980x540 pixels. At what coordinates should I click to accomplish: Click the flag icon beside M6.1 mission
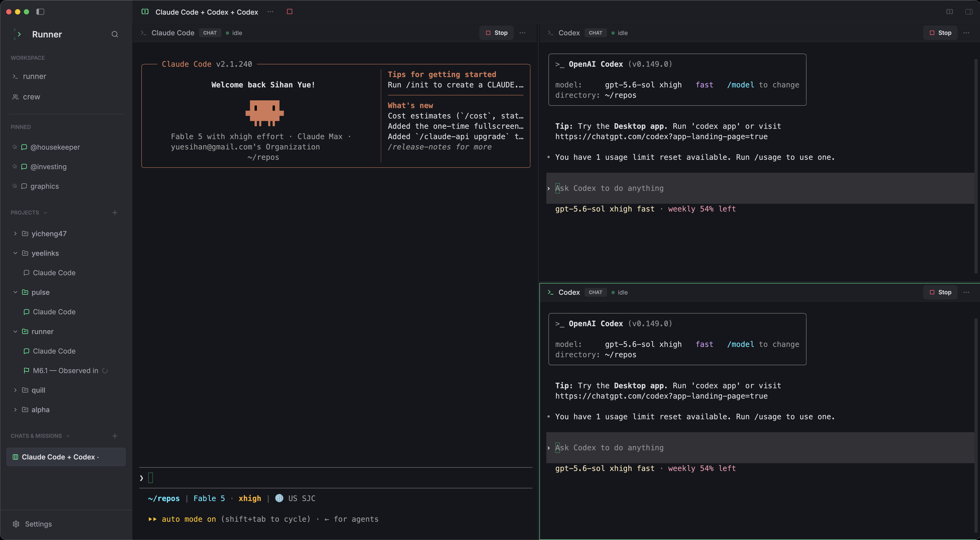(26, 370)
